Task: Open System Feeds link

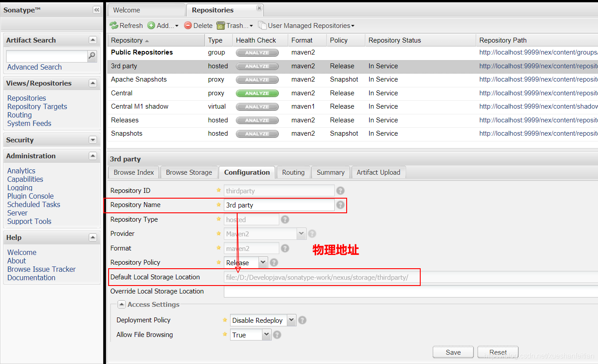Action: (29, 123)
